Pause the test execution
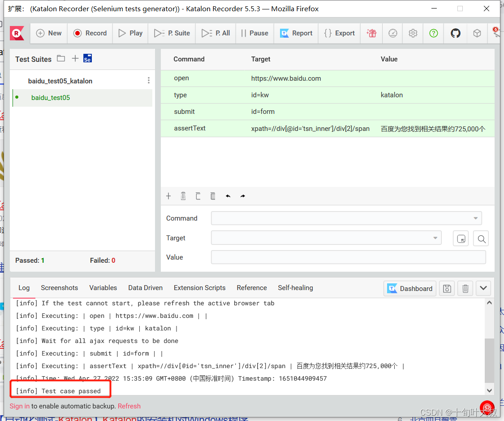The width and height of the screenshot is (504, 421). (x=254, y=33)
